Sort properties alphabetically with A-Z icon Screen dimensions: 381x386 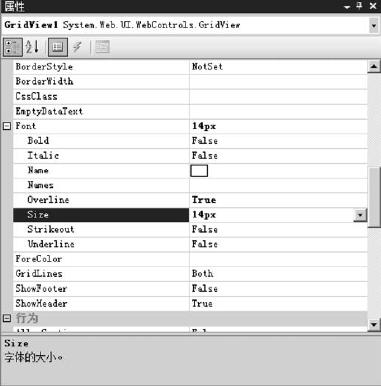pos(32,47)
